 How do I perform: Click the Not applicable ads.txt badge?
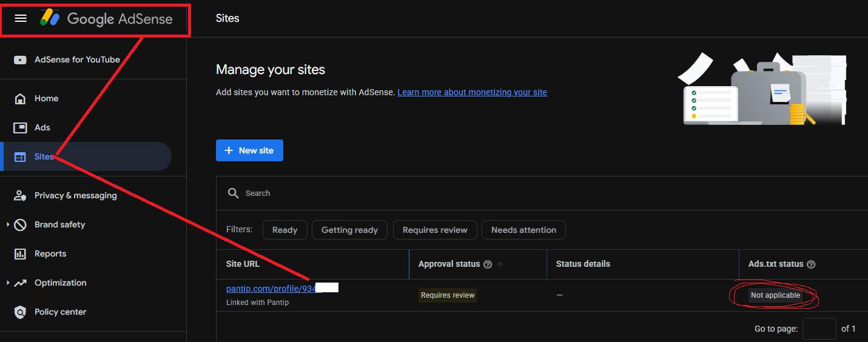tap(775, 295)
